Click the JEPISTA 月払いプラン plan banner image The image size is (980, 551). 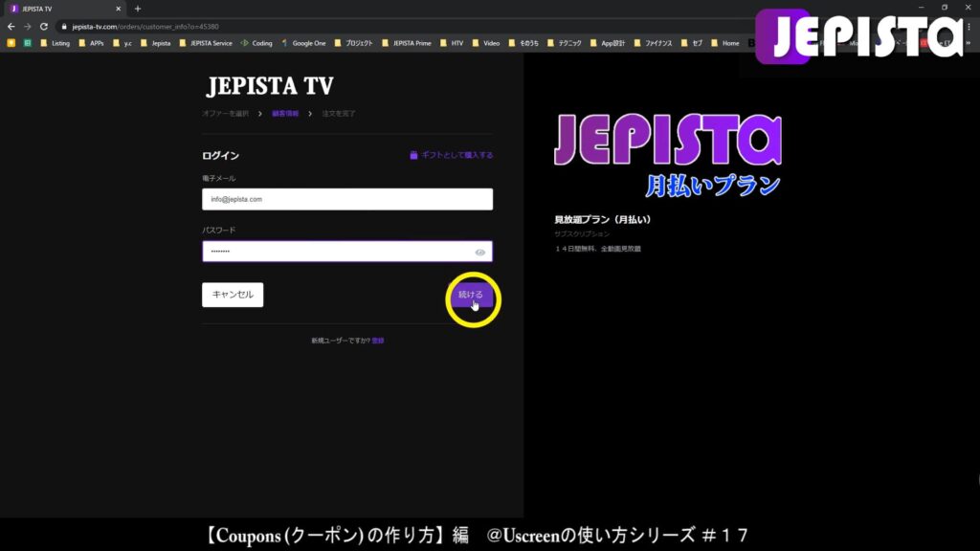click(x=668, y=156)
